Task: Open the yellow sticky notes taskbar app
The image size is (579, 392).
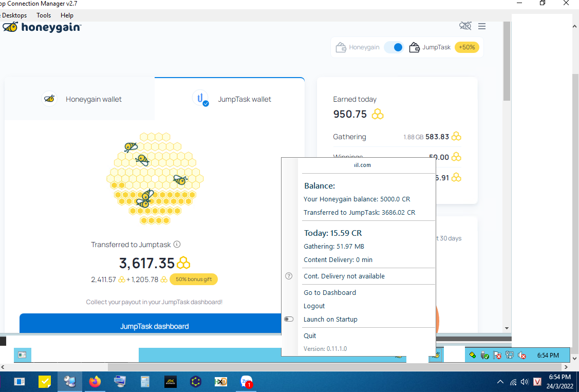Action: (45, 382)
